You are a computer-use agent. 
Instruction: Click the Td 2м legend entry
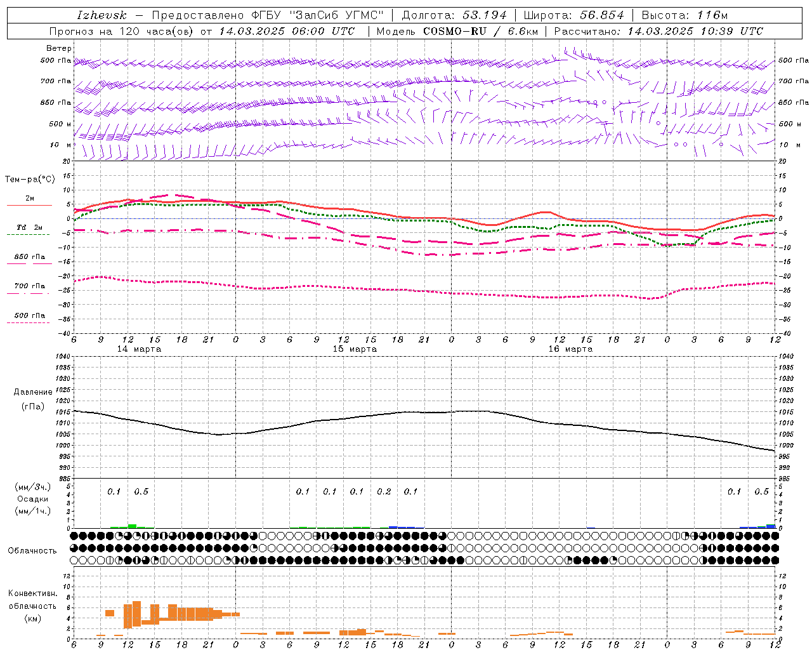(30, 227)
